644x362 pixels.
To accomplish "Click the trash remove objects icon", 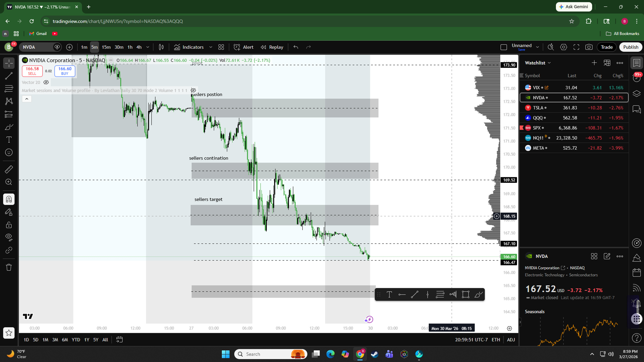I will [9, 267].
